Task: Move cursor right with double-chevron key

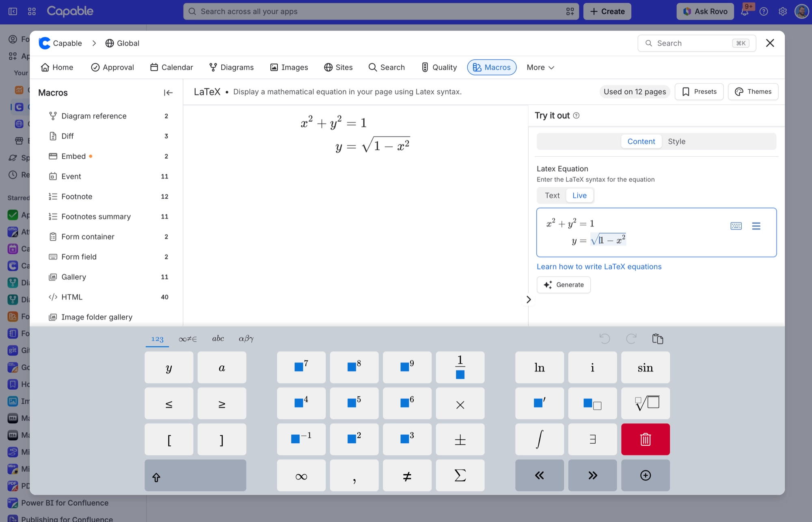Action: (x=592, y=475)
